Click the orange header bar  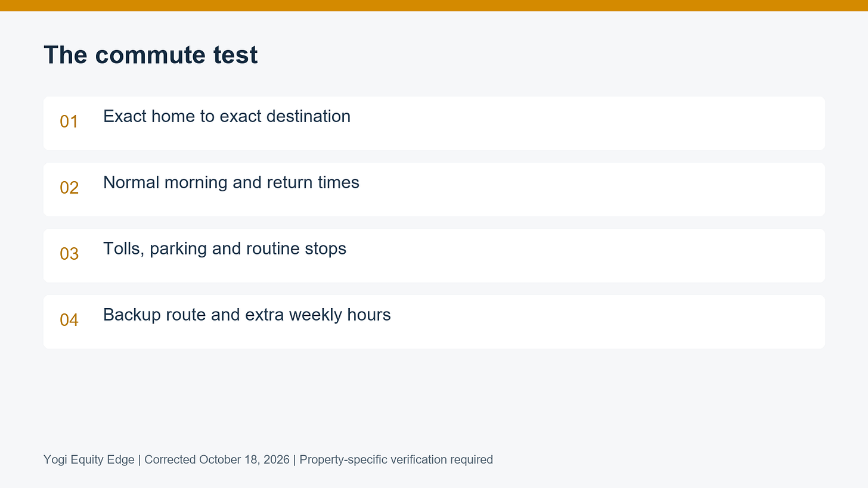434,5
